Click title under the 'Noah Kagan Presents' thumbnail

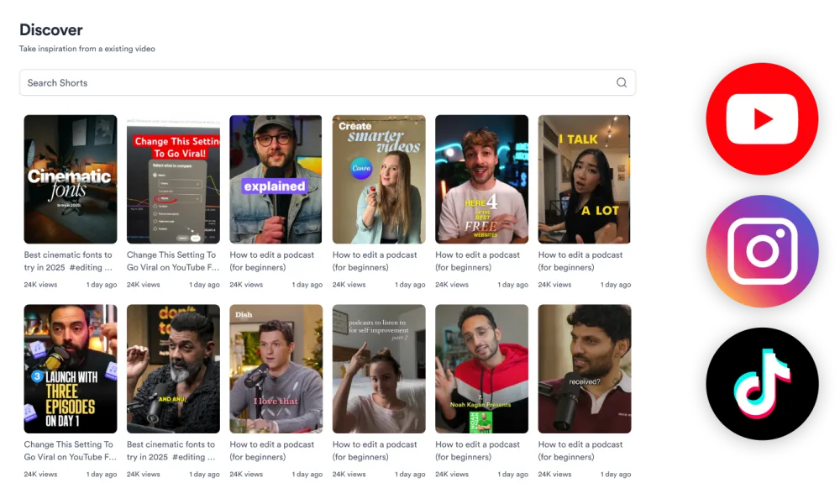click(478, 451)
